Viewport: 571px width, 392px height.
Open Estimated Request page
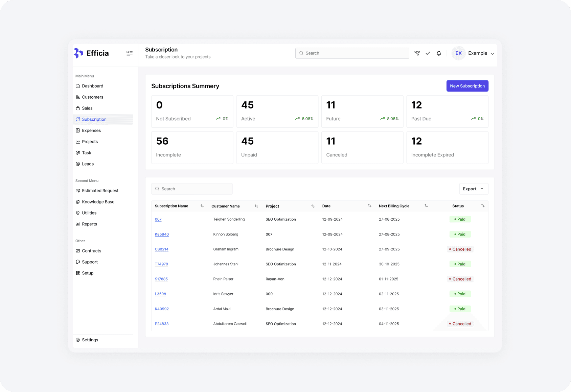(x=103, y=191)
